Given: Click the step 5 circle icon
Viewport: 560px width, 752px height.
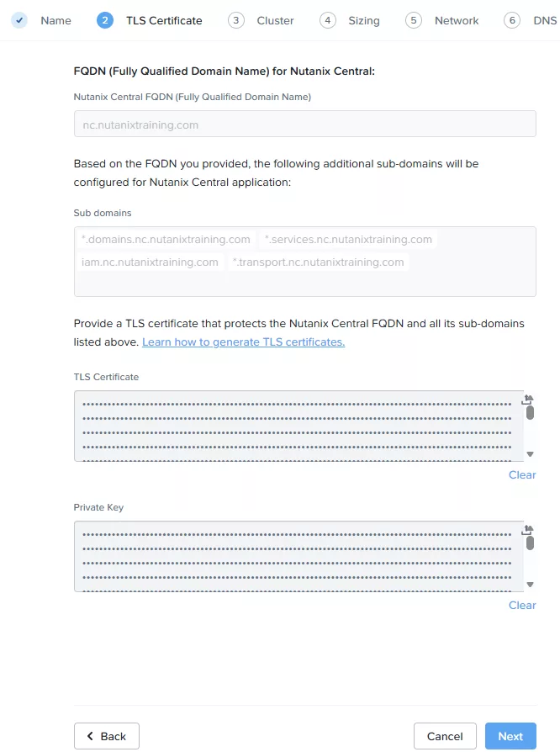Looking at the screenshot, I should coord(413,20).
